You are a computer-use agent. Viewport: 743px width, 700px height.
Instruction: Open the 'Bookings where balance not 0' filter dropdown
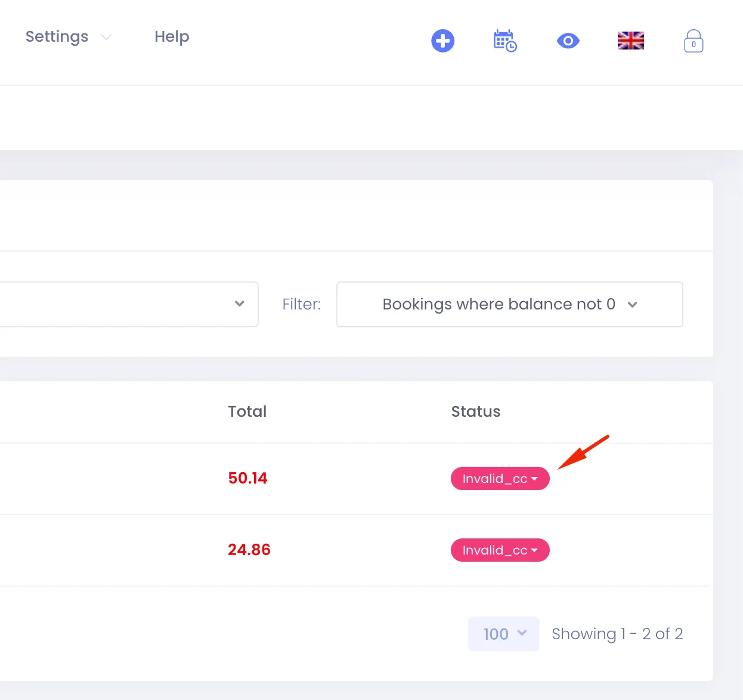(x=510, y=304)
